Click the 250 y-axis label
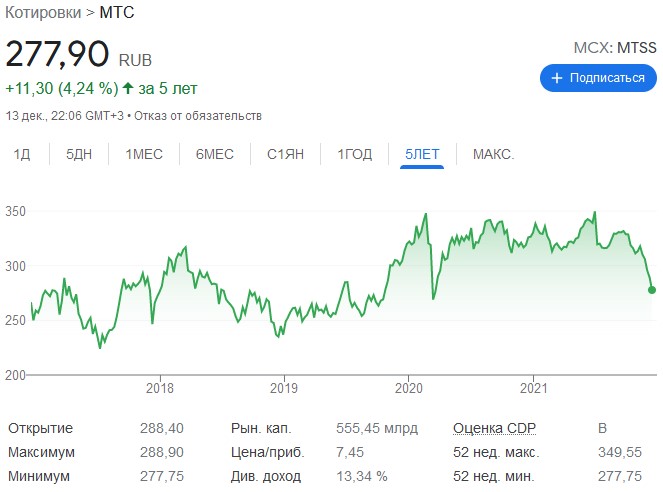663x492 pixels. tap(16, 320)
